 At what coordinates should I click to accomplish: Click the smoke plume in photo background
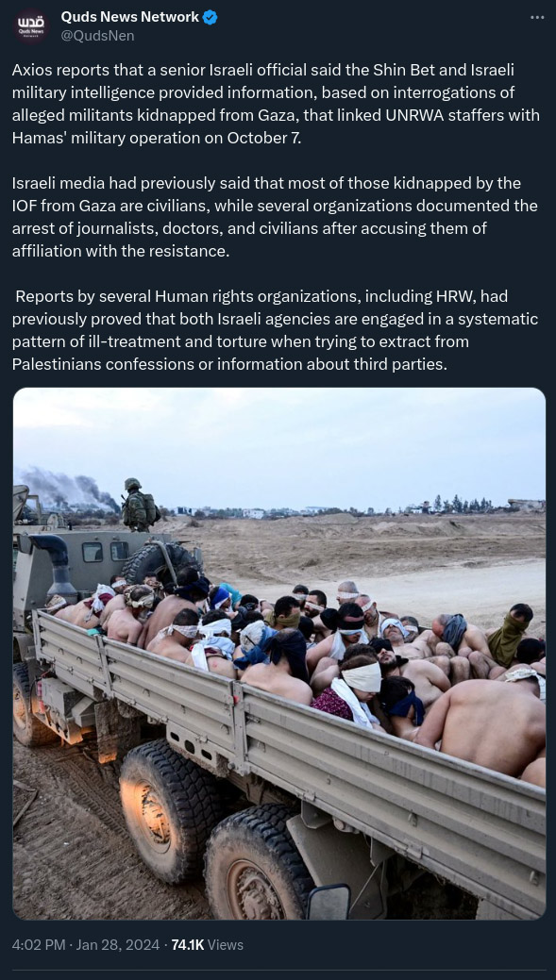coord(68,488)
